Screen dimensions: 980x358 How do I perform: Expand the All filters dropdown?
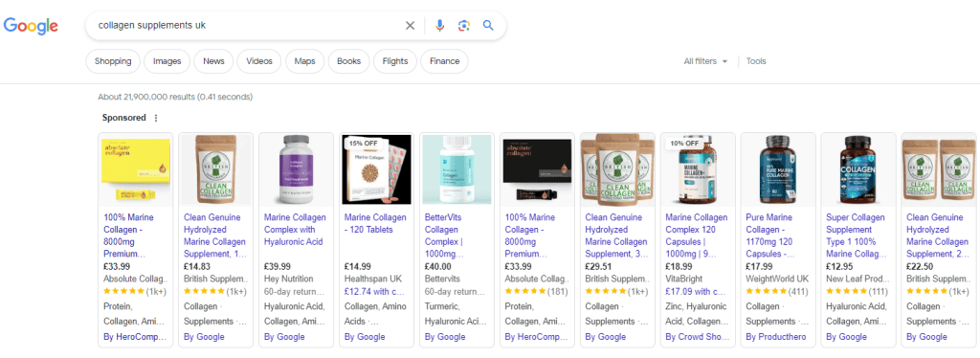point(705,61)
